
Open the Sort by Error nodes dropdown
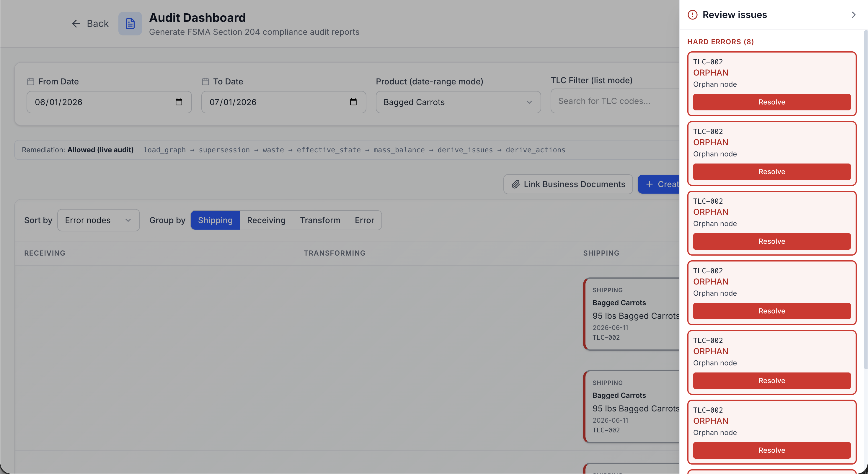(x=98, y=220)
